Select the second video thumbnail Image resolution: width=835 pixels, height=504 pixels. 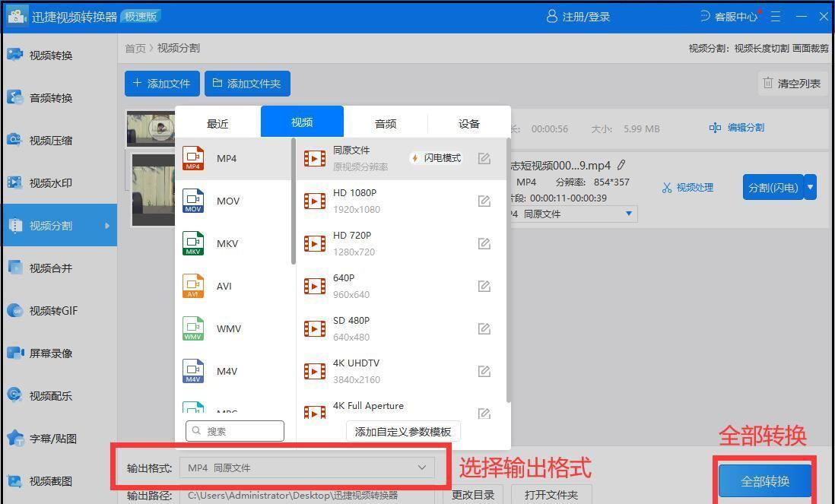coord(154,189)
